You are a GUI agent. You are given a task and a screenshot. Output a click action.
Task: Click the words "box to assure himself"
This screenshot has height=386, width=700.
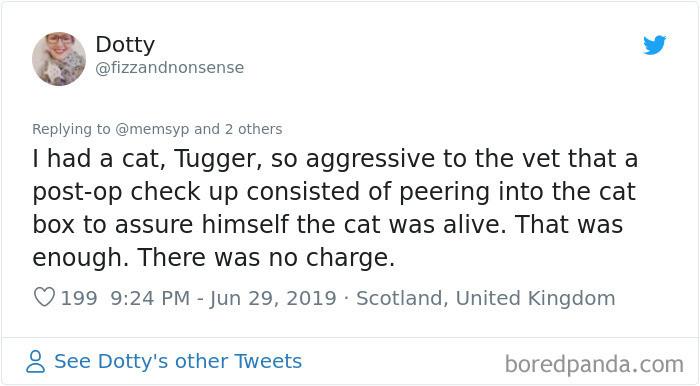tap(160, 224)
